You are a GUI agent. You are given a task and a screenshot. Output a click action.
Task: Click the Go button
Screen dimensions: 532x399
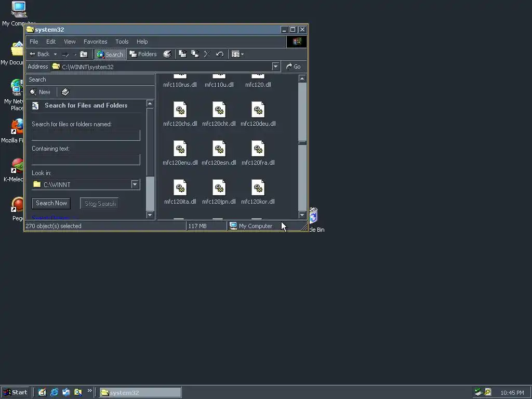pyautogui.click(x=294, y=66)
